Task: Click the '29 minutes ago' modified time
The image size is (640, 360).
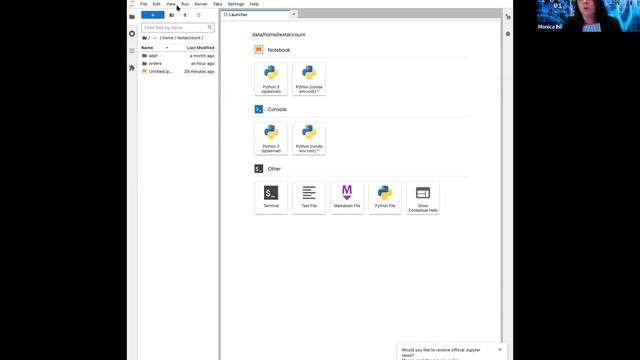Action: (x=199, y=71)
